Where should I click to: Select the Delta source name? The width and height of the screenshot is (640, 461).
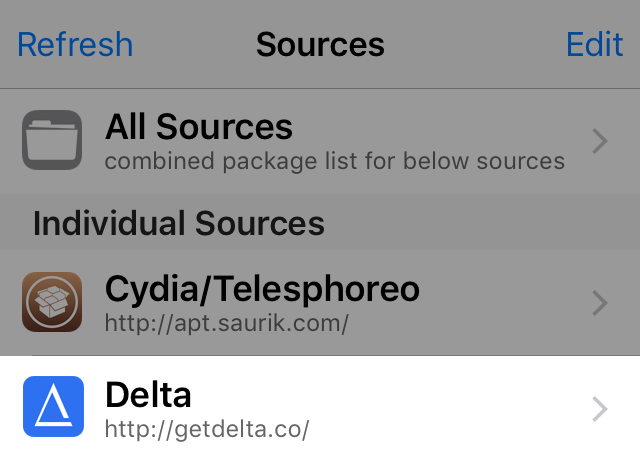(148, 395)
